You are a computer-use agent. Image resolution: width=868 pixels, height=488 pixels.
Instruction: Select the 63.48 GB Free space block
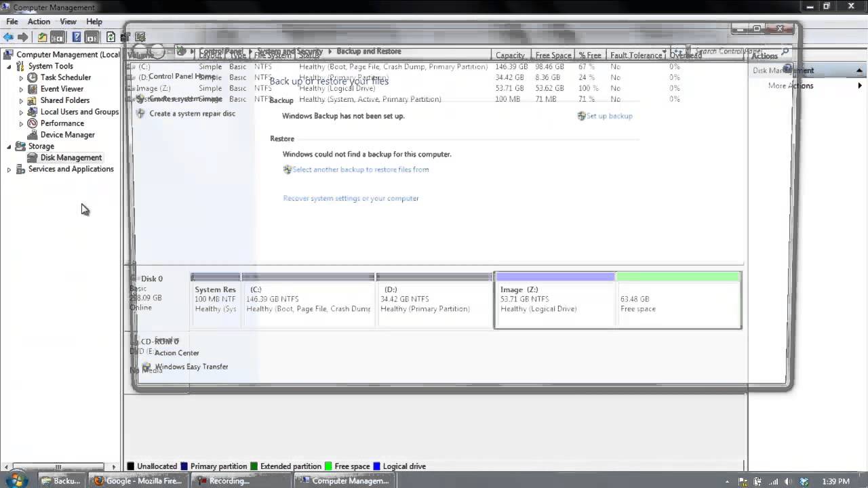(x=678, y=300)
